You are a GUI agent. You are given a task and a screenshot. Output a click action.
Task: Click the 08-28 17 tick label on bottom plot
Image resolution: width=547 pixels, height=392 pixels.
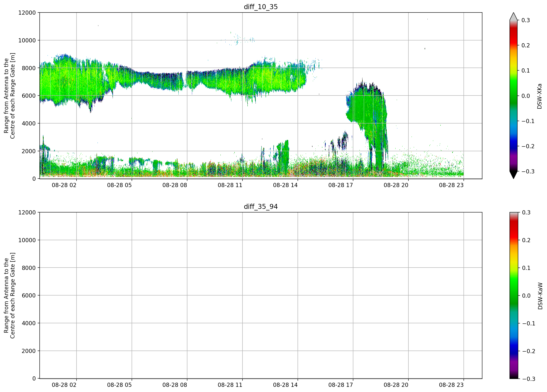click(x=341, y=385)
